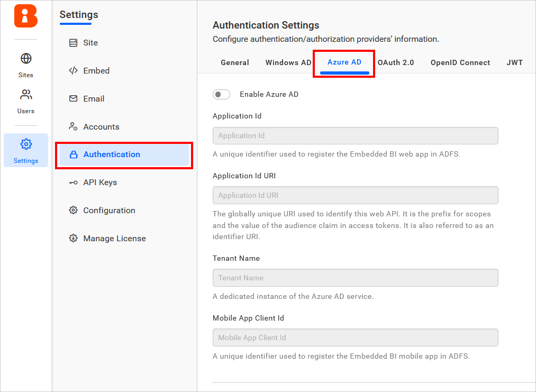
Task: Click the Bold BI logo icon
Action: pos(25,16)
